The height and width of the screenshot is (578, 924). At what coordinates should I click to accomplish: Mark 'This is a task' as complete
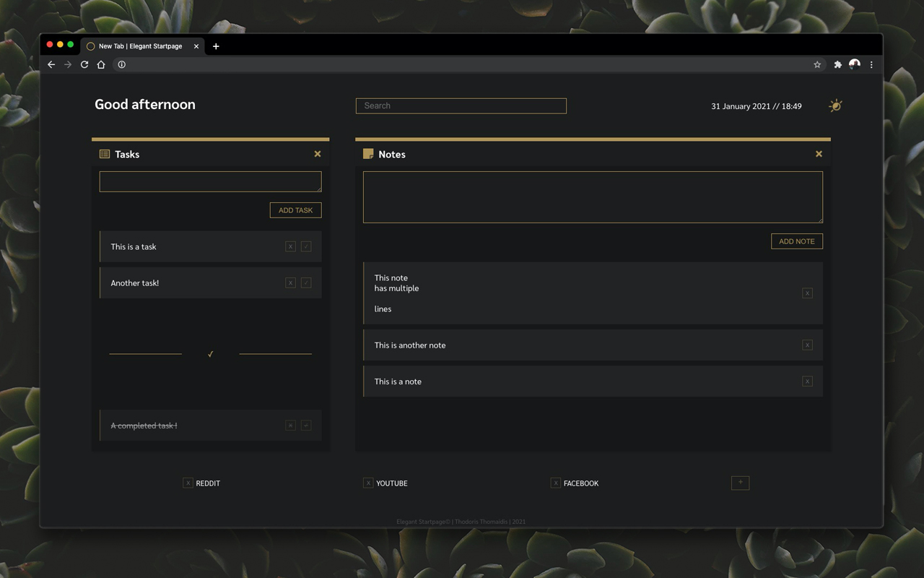tap(306, 246)
